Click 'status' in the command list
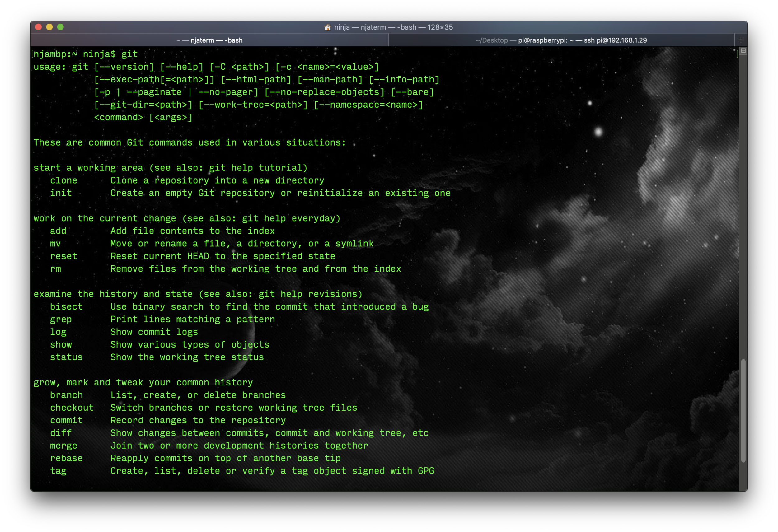The image size is (778, 532). click(66, 357)
